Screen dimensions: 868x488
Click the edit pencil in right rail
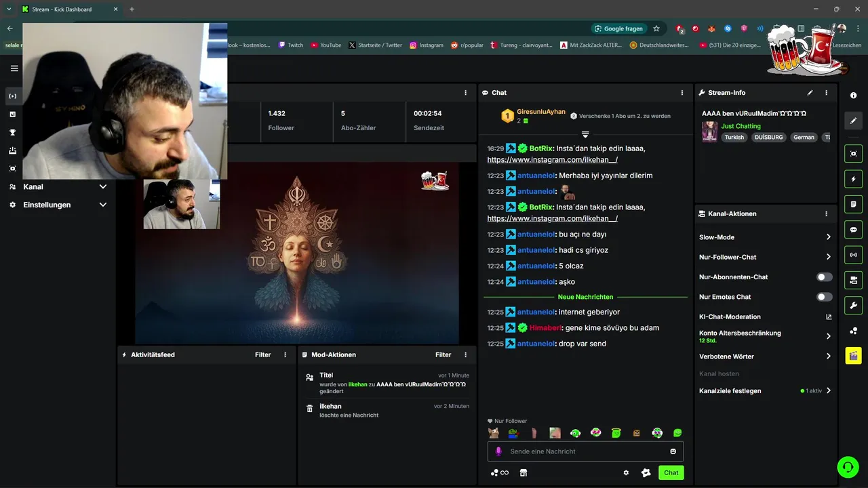[853, 121]
